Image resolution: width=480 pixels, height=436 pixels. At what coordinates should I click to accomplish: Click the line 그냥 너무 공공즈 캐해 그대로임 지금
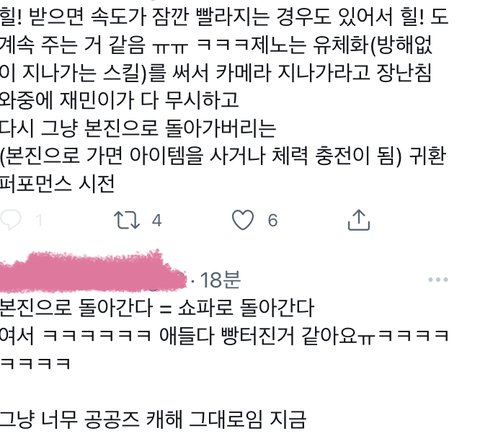point(153,419)
